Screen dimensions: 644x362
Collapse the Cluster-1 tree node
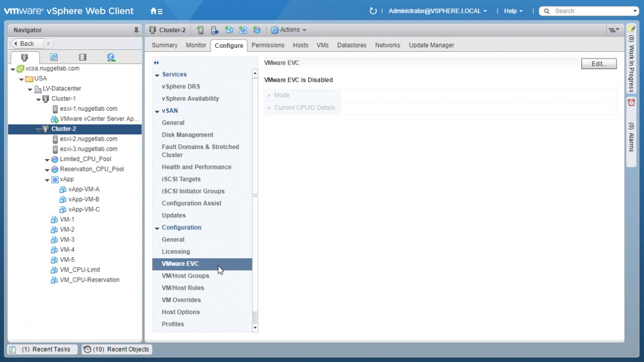click(x=39, y=99)
